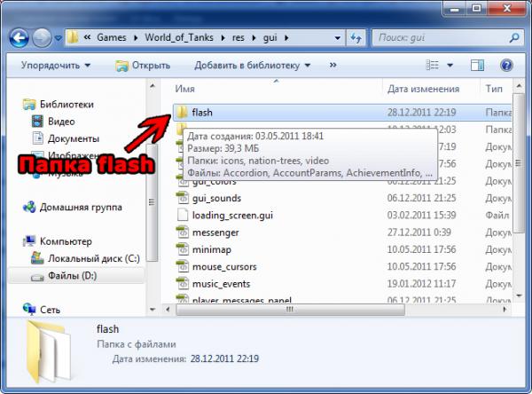532x394 pixels.
Task: Sort by Дата изменения column header
Action: click(424, 89)
